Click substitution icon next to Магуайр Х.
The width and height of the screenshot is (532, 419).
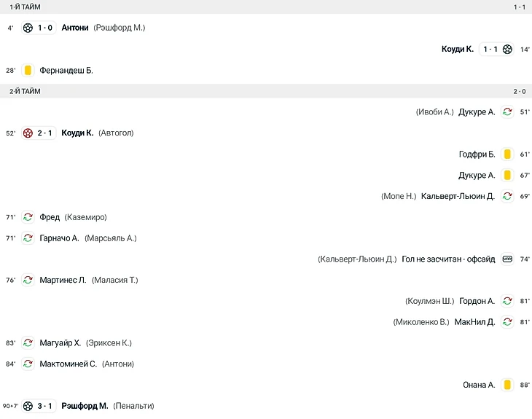(x=28, y=343)
